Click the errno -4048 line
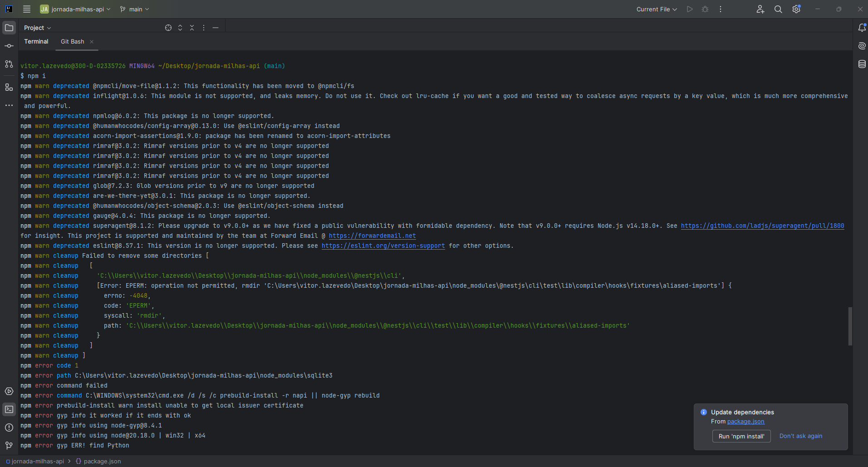The image size is (868, 467). (x=86, y=295)
